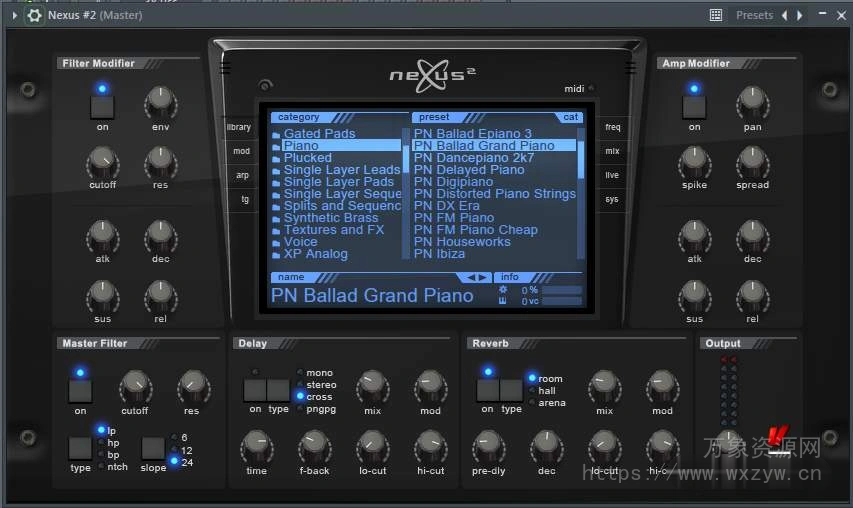Click the Master Filter slope button
This screenshot has width=853, height=508.
[x=153, y=448]
